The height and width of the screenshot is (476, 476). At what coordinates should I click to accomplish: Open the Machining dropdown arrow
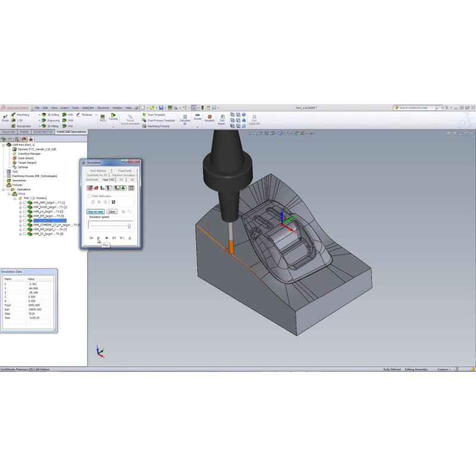40,114
